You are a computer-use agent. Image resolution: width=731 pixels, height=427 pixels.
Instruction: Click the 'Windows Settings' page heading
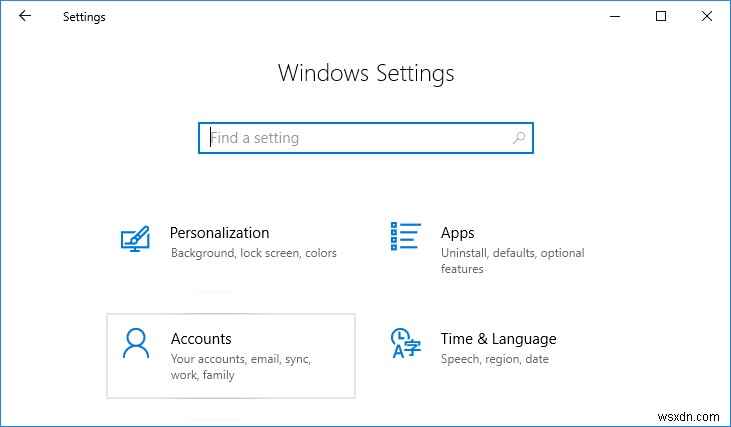[x=365, y=73]
